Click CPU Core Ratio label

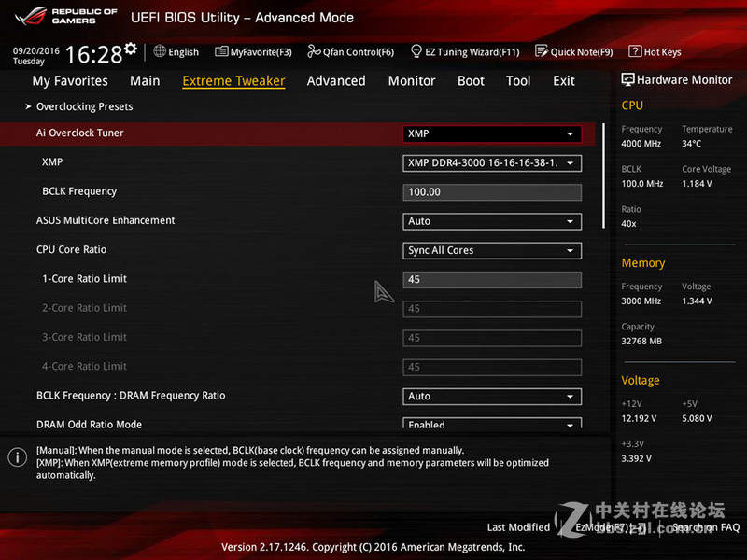pos(72,249)
